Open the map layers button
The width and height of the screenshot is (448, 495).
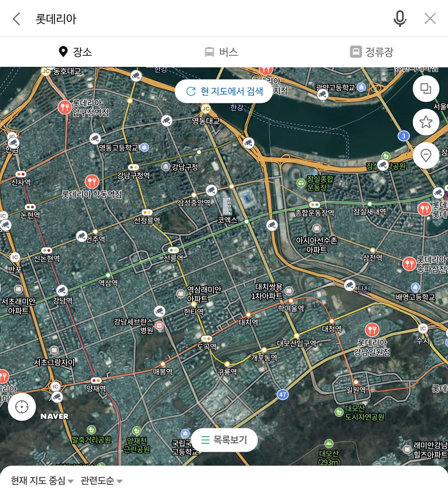(x=426, y=89)
